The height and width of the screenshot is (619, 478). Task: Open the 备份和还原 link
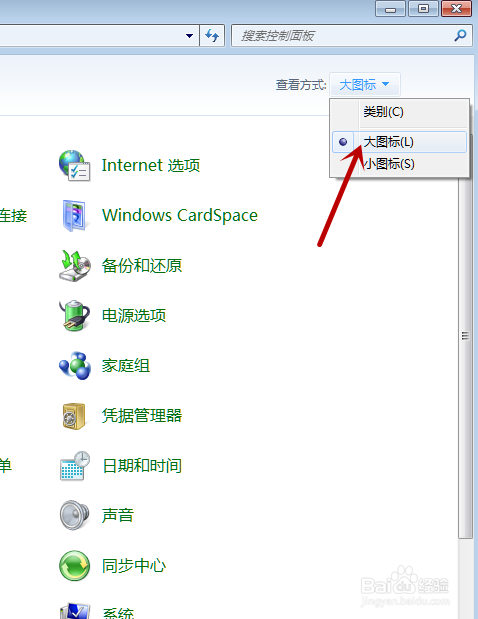(142, 266)
